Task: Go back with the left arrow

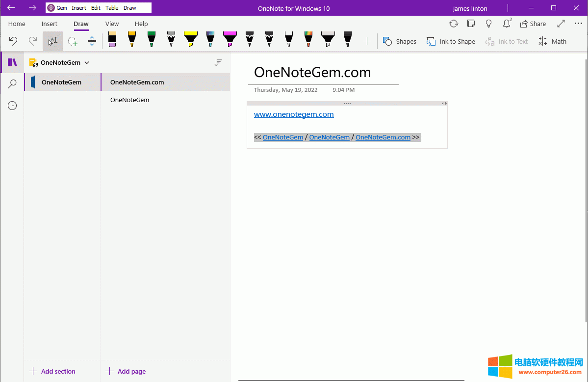Action: [11, 7]
